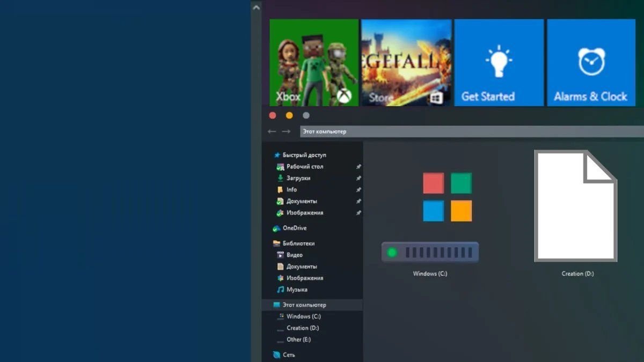Open the Alarms & Clock tile
Viewport: 644px width, 362px height.
point(591,63)
